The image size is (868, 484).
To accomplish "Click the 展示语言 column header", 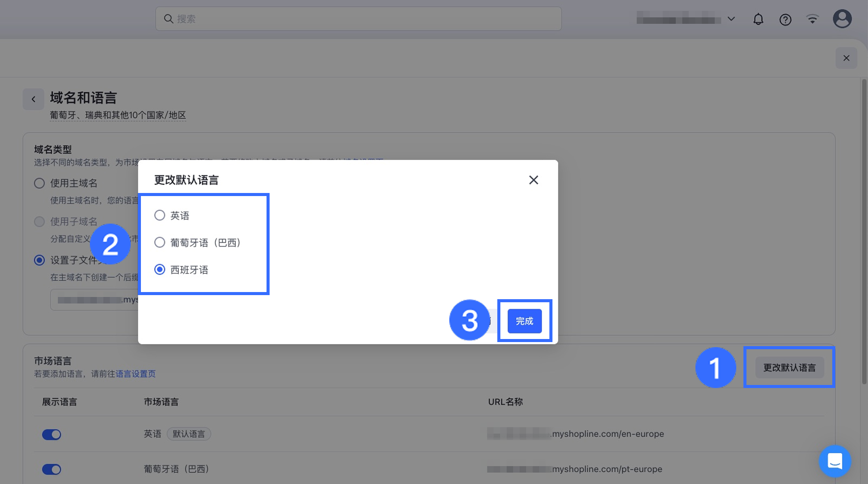I will click(x=59, y=402).
